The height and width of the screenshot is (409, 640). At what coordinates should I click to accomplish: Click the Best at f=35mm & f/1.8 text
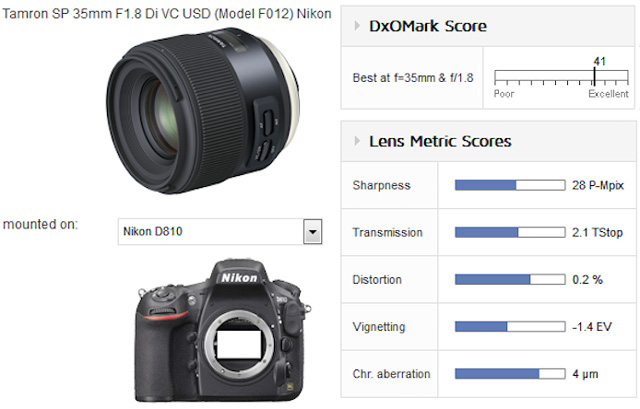click(x=413, y=78)
